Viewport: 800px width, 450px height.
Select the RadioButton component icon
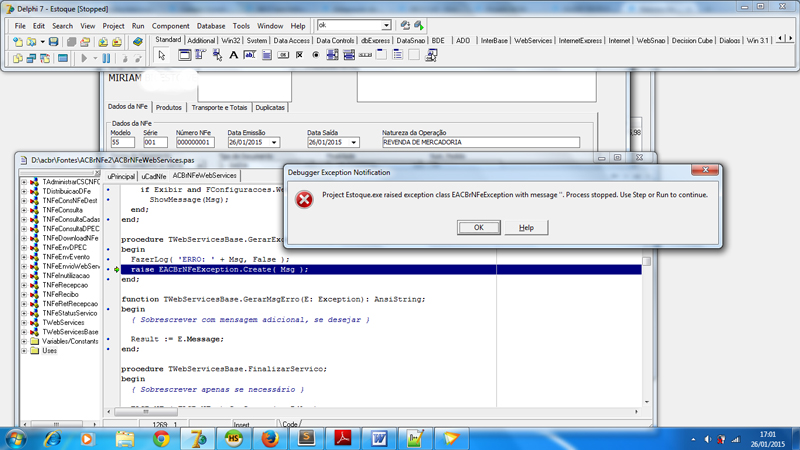(x=316, y=55)
